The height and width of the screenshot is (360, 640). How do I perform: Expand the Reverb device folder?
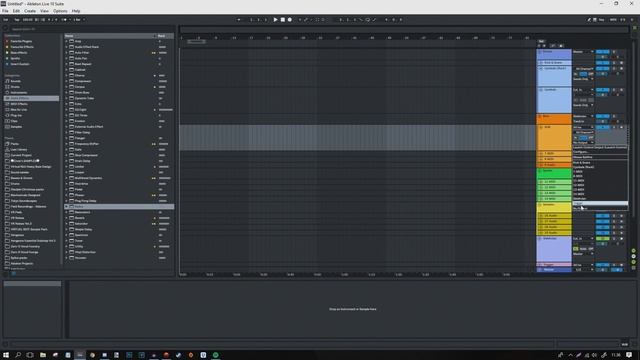66,218
